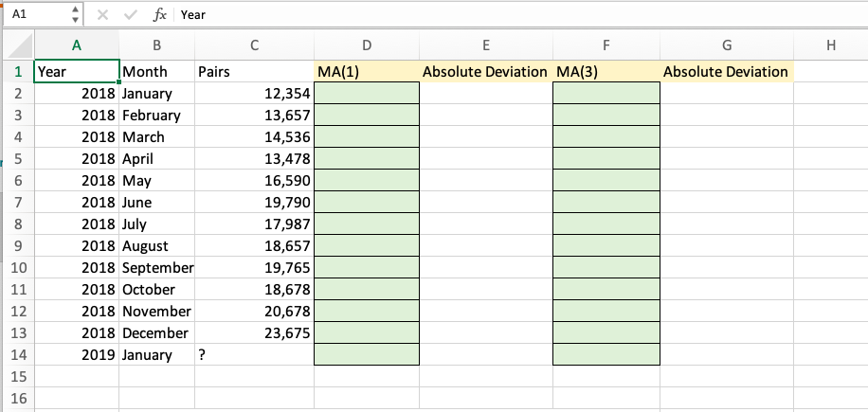
Task: Click the cell with 14,536
Action: point(254,136)
